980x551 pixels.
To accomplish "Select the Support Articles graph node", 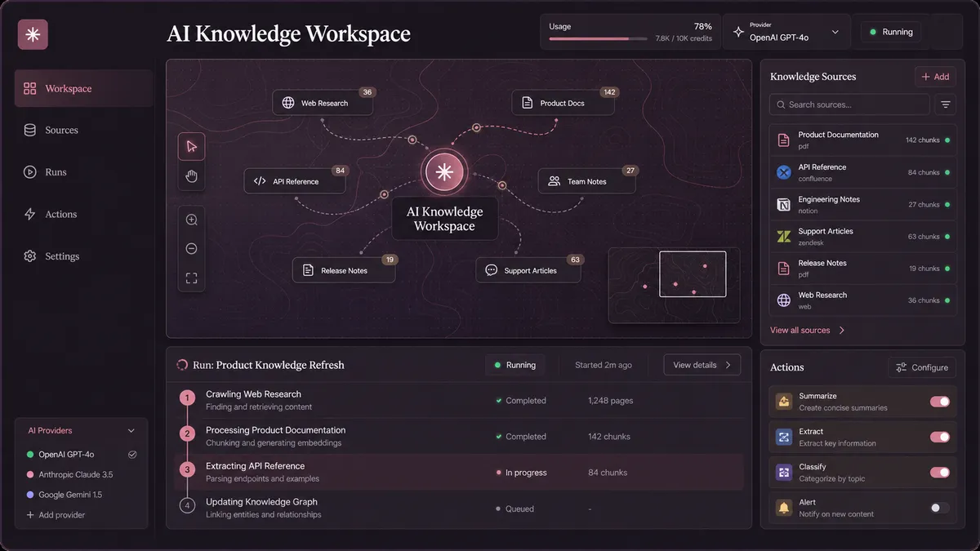I will point(528,270).
